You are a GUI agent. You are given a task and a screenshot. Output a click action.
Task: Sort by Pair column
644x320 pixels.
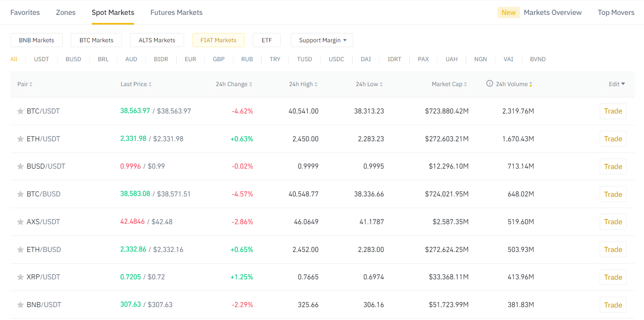(x=25, y=84)
